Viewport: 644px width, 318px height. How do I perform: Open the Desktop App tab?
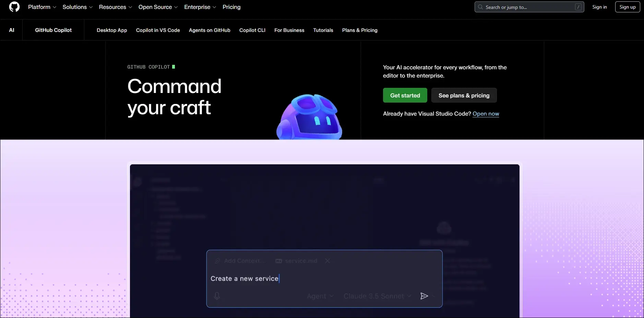112,30
